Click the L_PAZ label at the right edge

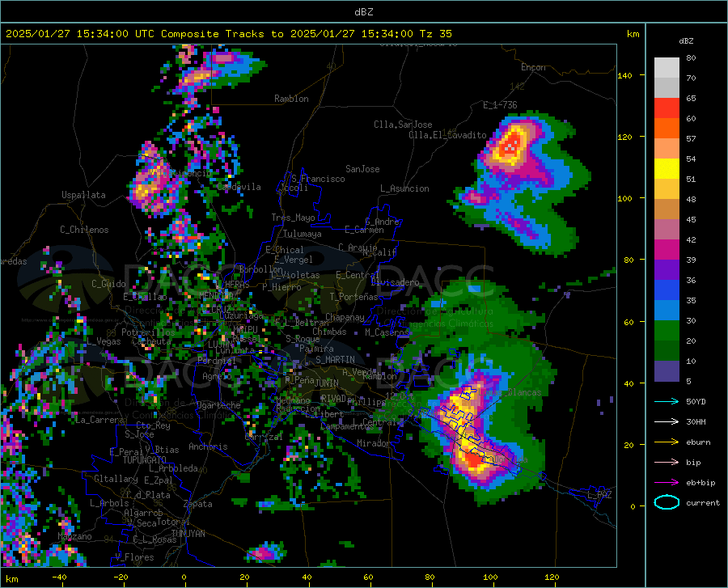599,495
